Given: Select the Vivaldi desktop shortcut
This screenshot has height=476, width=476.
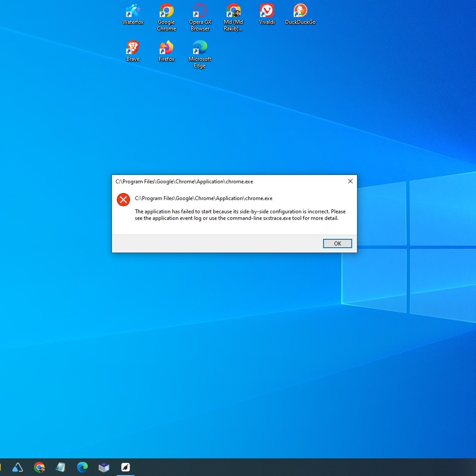Looking at the screenshot, I should coord(267,14).
